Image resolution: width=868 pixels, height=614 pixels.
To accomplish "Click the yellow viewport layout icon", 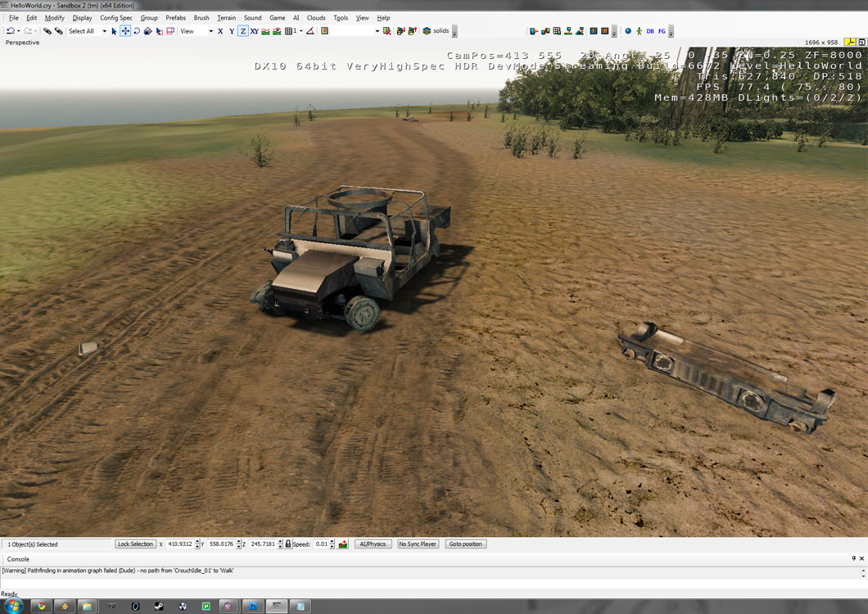I will (x=849, y=42).
